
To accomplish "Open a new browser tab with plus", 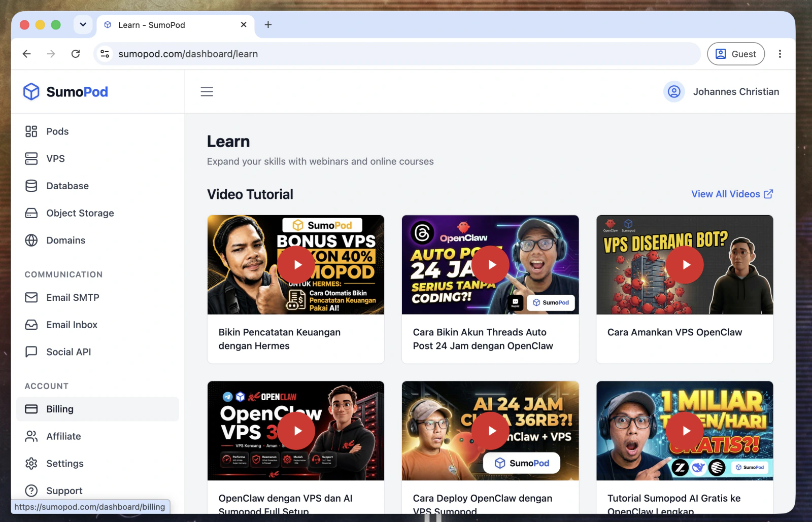I will 268,24.
